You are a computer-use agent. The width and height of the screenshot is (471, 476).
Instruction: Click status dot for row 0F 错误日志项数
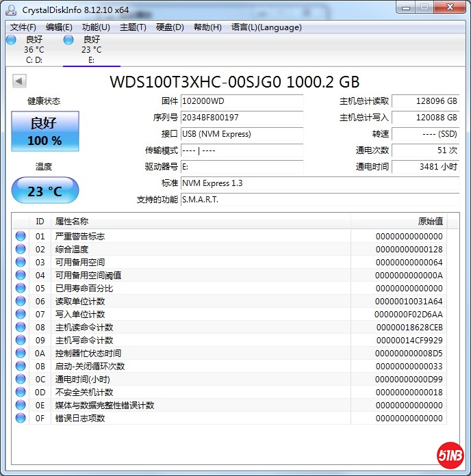pyautogui.click(x=21, y=418)
